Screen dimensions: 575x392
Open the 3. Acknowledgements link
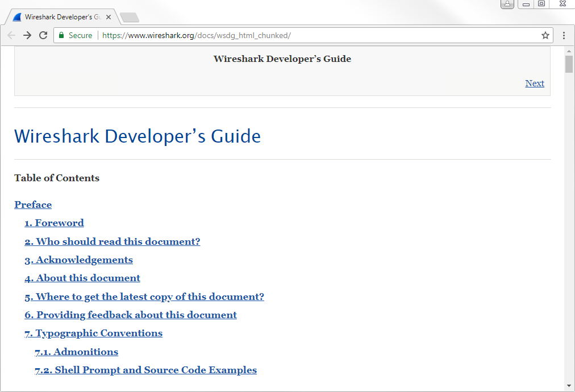pos(78,260)
